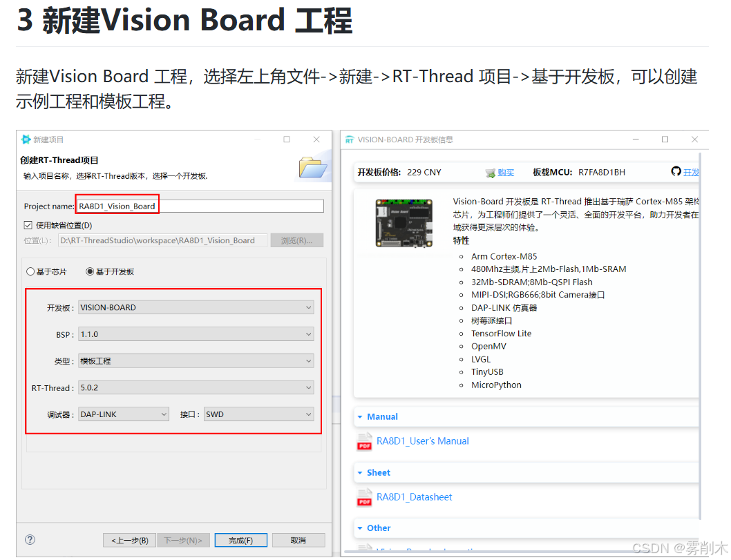Click the 'R7FA8D1BH' MCU value
Image resolution: width=731 pixels, height=560 pixels.
point(601,173)
